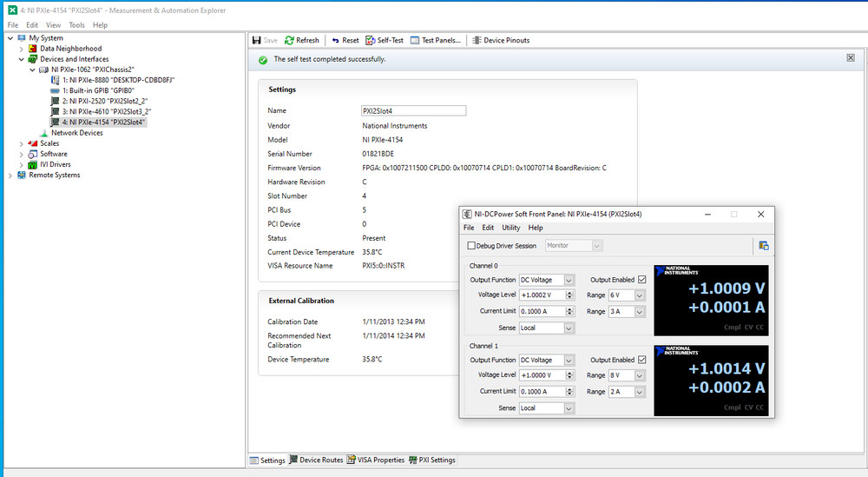Click the Refresh toolbar icon
868x477 pixels.
pyautogui.click(x=290, y=41)
